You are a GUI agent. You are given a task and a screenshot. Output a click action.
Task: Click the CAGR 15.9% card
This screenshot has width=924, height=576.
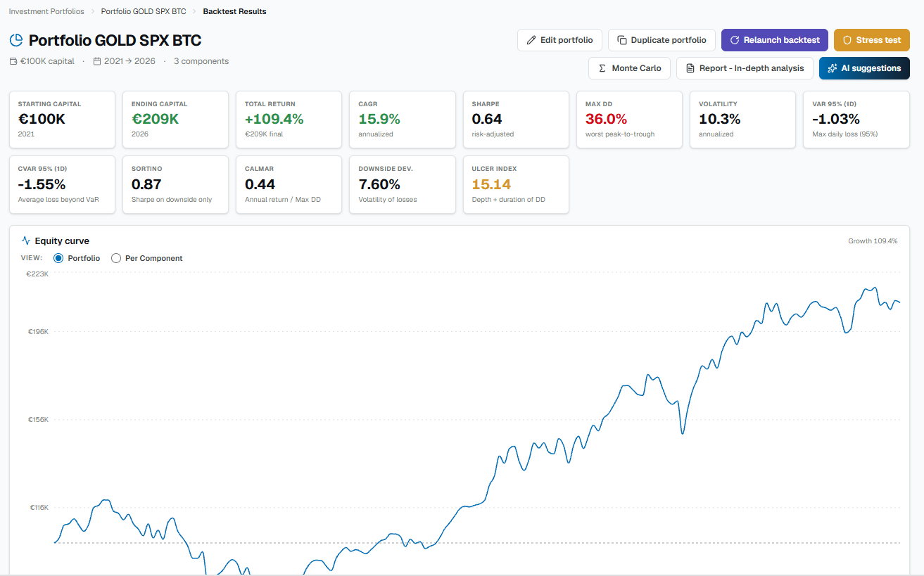pos(403,120)
